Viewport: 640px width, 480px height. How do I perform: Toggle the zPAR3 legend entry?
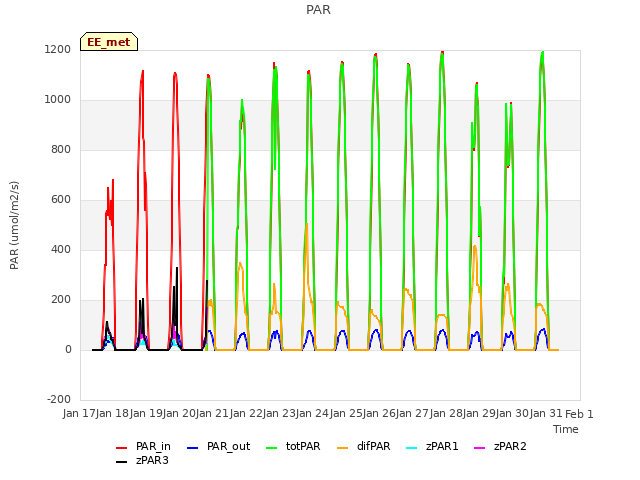coord(142,460)
